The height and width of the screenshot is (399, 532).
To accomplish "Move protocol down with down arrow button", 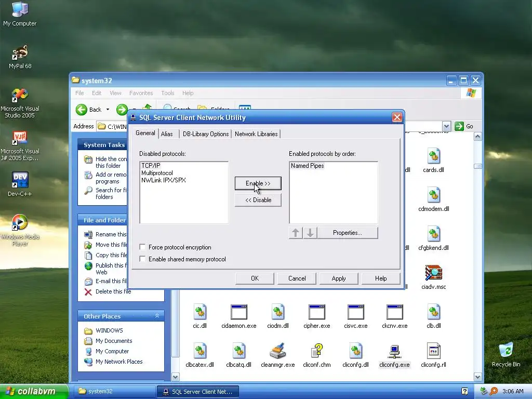I will (x=310, y=233).
